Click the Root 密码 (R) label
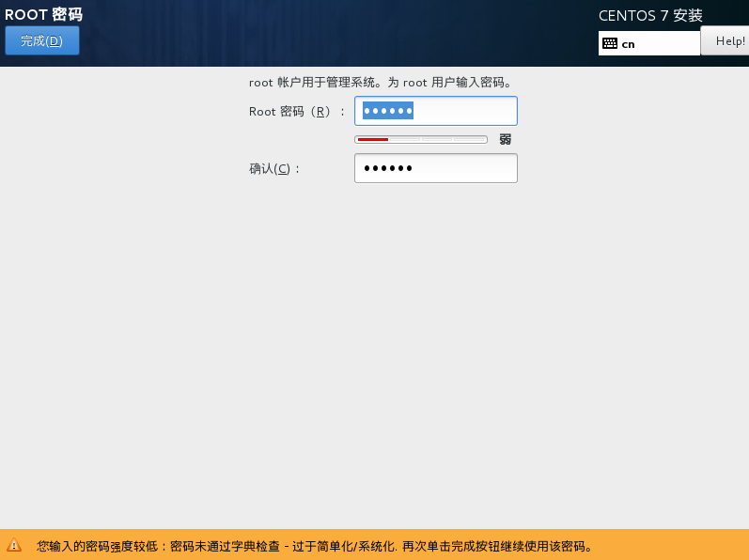Viewport: 749px width, 560px height. [297, 112]
